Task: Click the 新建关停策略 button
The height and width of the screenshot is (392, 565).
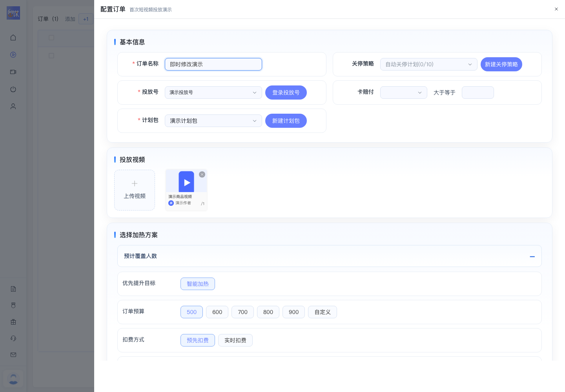Action: coord(501,64)
